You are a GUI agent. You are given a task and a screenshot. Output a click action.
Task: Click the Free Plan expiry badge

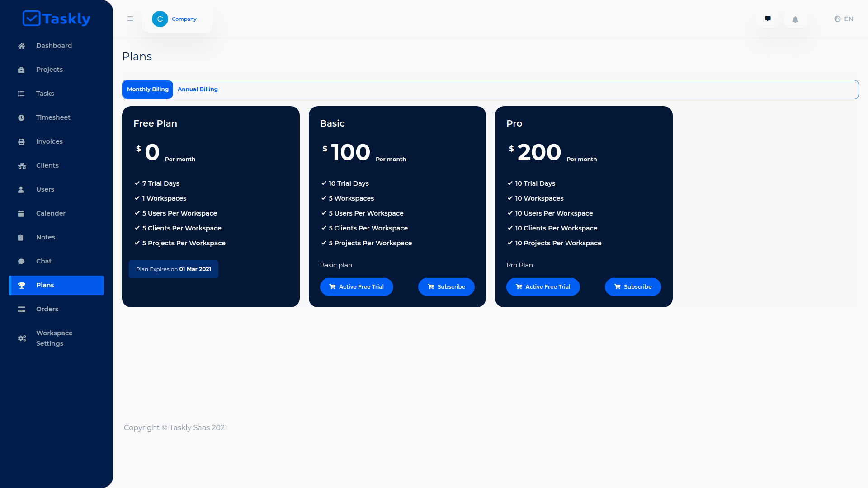[x=174, y=269]
